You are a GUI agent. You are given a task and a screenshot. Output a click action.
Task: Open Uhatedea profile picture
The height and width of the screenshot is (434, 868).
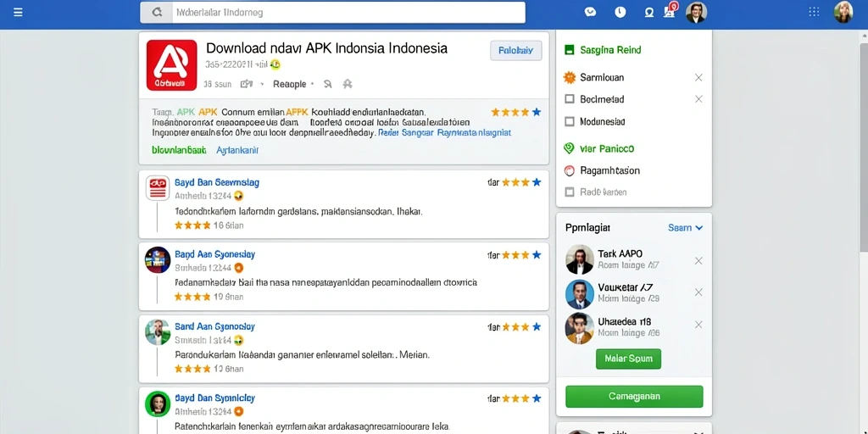tap(580, 328)
